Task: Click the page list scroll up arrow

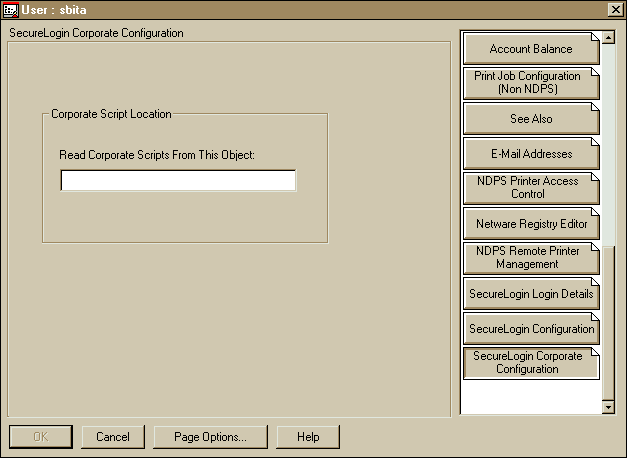Action: tap(608, 38)
